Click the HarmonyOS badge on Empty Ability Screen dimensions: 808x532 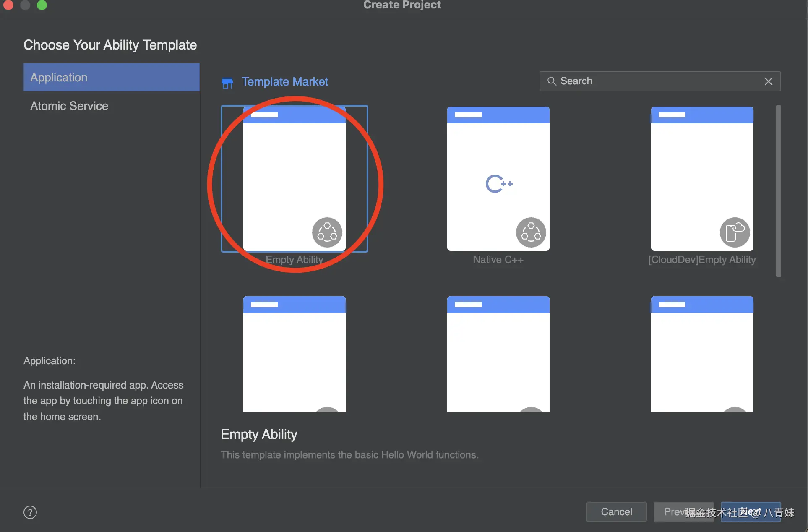tap(327, 232)
